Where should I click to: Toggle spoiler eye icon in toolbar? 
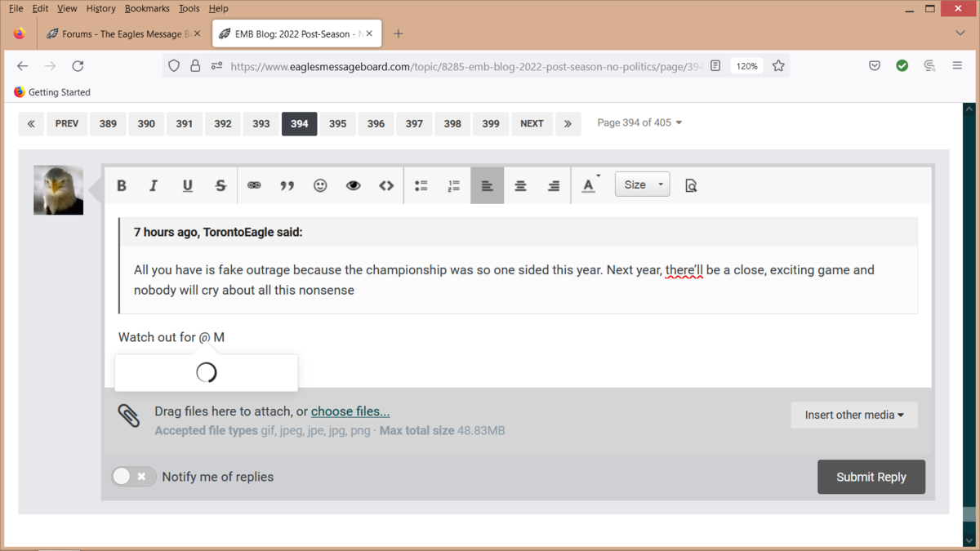click(353, 185)
